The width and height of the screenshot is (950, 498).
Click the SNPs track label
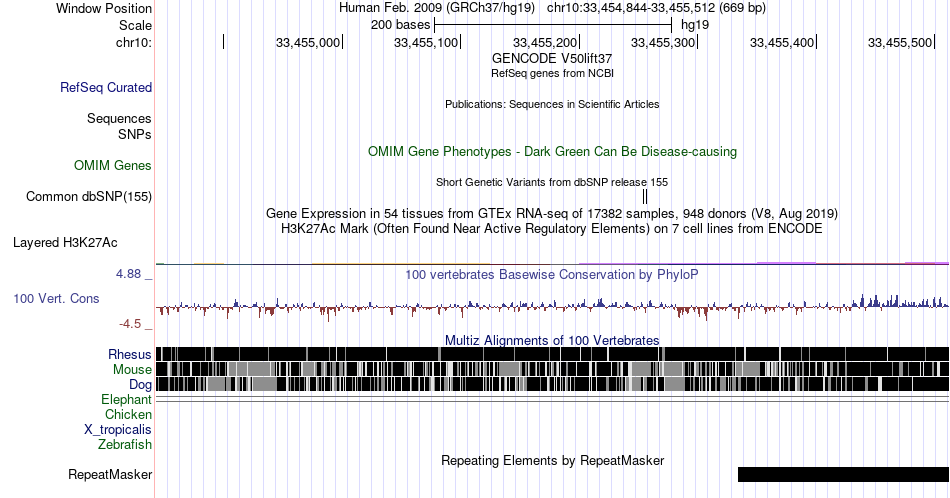pyautogui.click(x=135, y=134)
